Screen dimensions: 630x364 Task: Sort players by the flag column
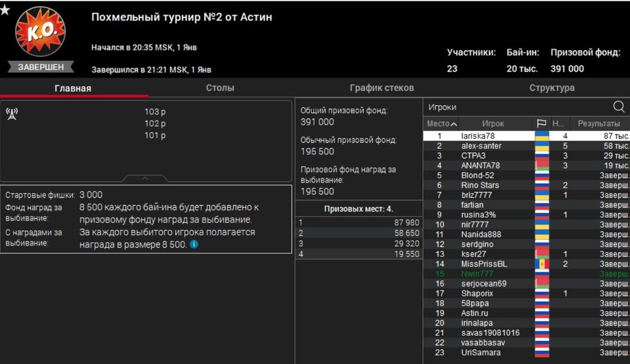point(541,123)
